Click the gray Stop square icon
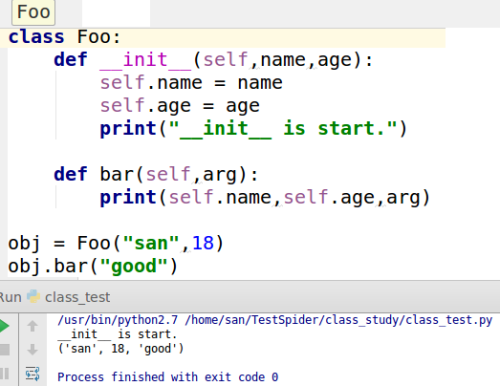This screenshot has height=386, width=500. click(x=4, y=350)
